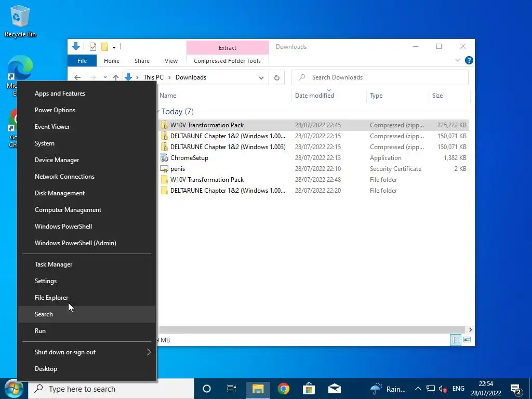This screenshot has height=399, width=532.
Task: Select the DELTARUNE file folder dated 22:20
Action: [313, 190]
